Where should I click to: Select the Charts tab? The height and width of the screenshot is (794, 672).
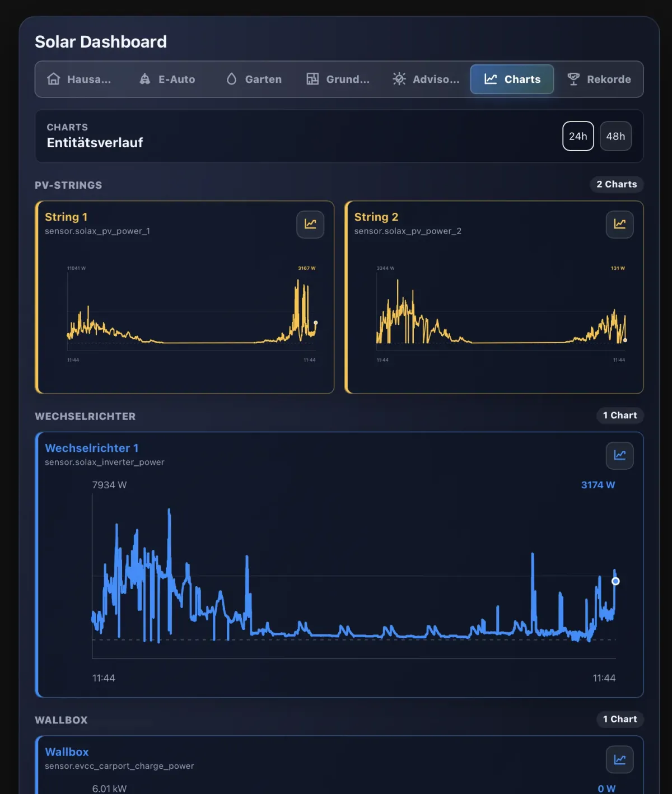(x=512, y=79)
